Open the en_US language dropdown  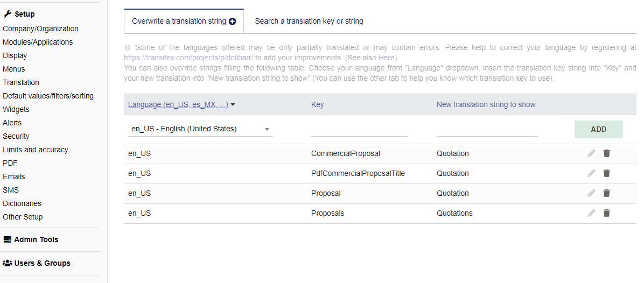click(200, 129)
